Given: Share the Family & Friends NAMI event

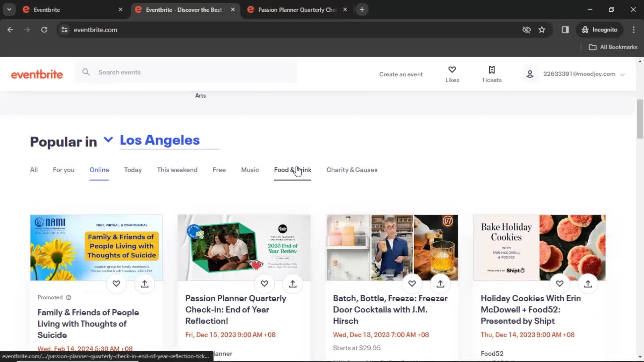Looking at the screenshot, I should click(x=145, y=284).
